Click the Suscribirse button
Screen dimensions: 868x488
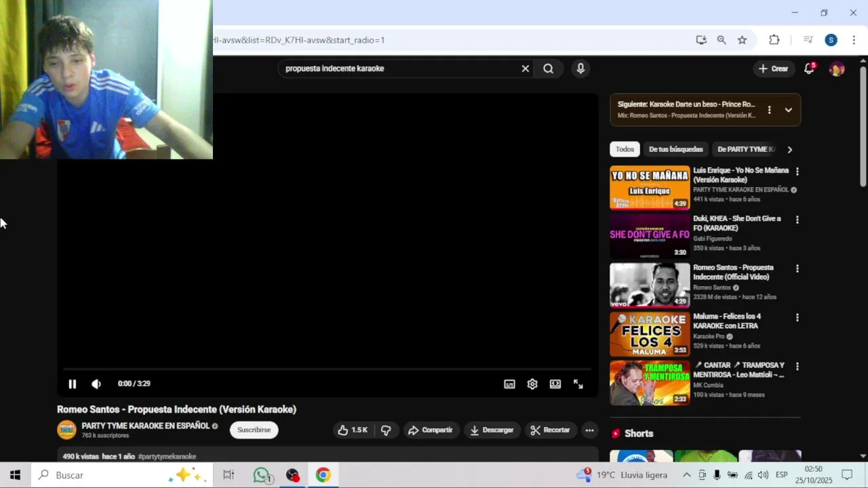pos(254,430)
